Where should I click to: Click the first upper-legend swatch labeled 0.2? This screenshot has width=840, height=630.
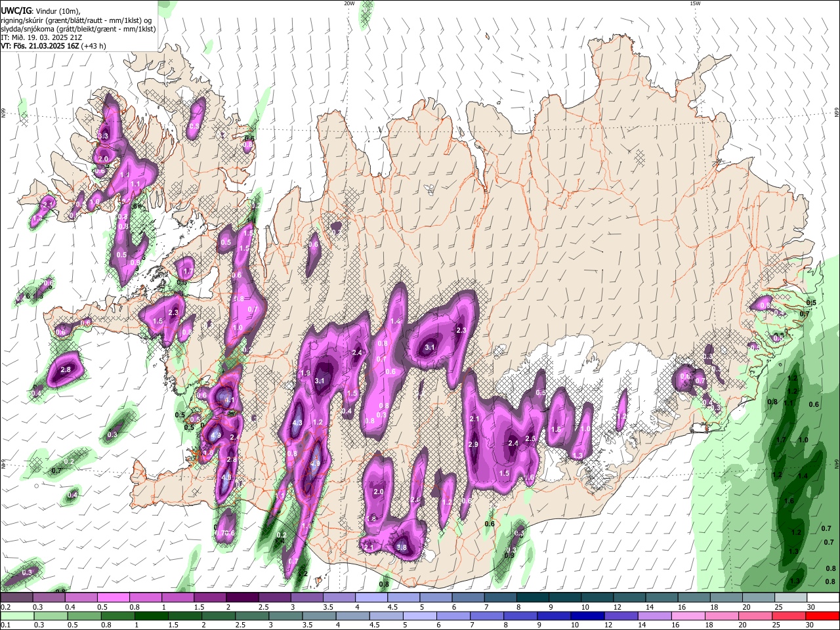16,598
